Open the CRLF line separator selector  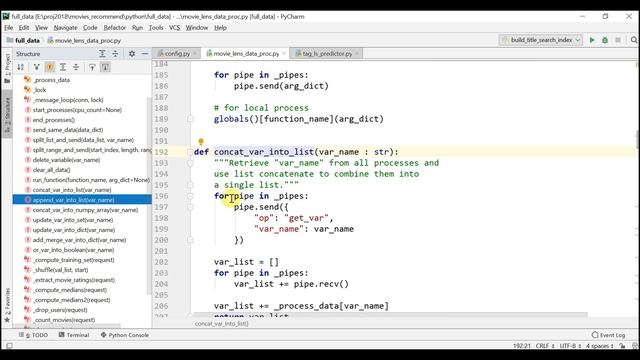[545, 346]
